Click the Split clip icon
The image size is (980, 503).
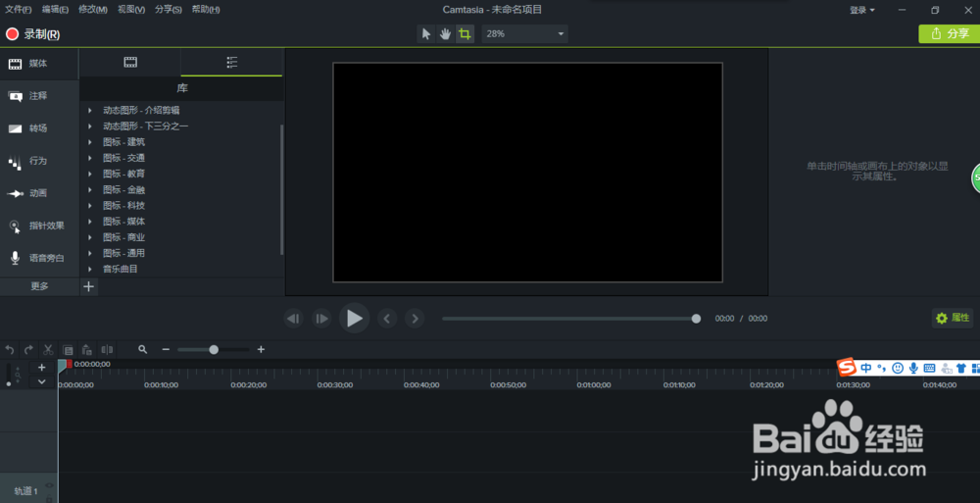point(107,350)
